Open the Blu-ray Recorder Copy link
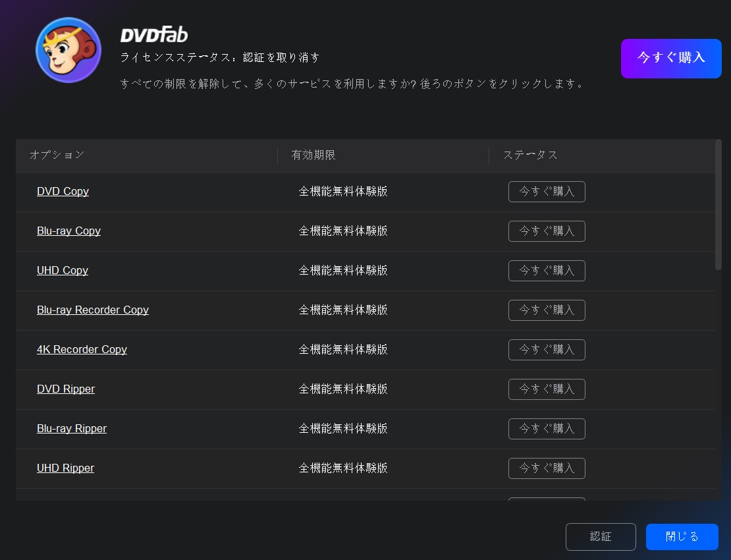This screenshot has height=560, width=731. click(93, 310)
